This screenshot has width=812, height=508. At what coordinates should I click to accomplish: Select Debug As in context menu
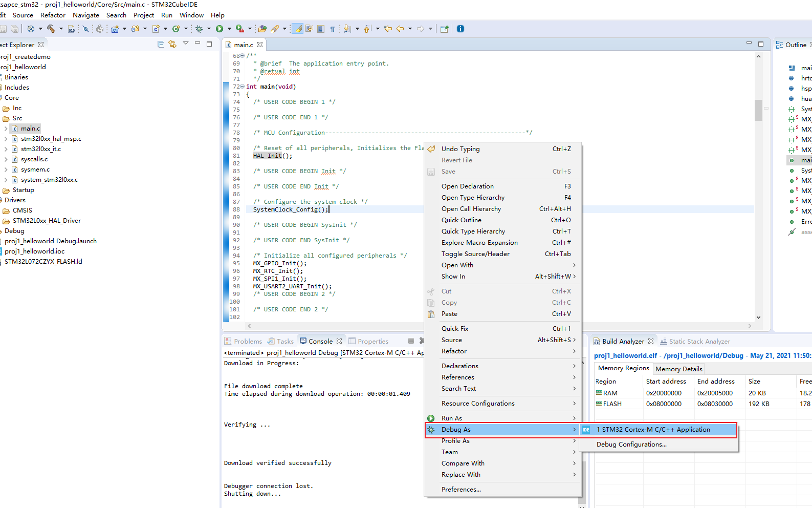(x=503, y=430)
